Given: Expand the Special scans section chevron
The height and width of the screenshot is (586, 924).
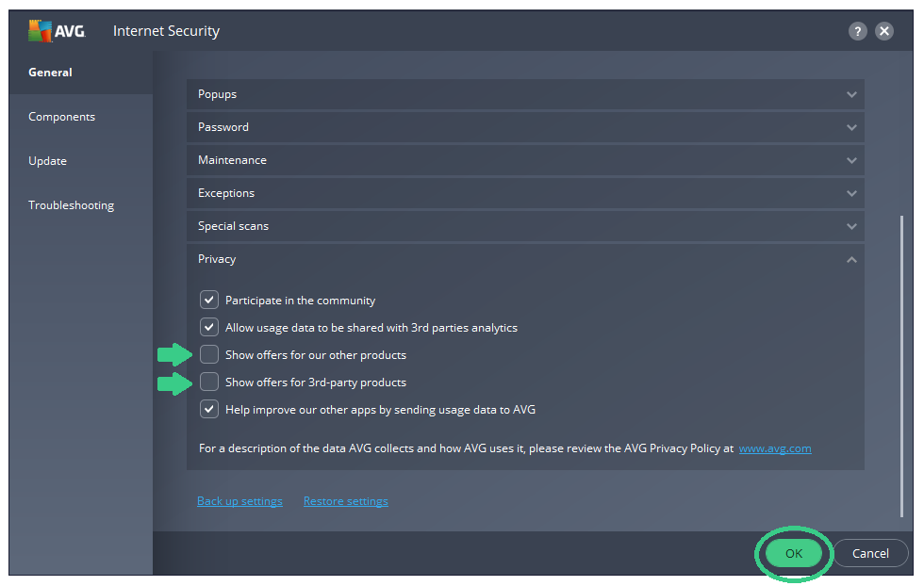Looking at the screenshot, I should tap(851, 226).
